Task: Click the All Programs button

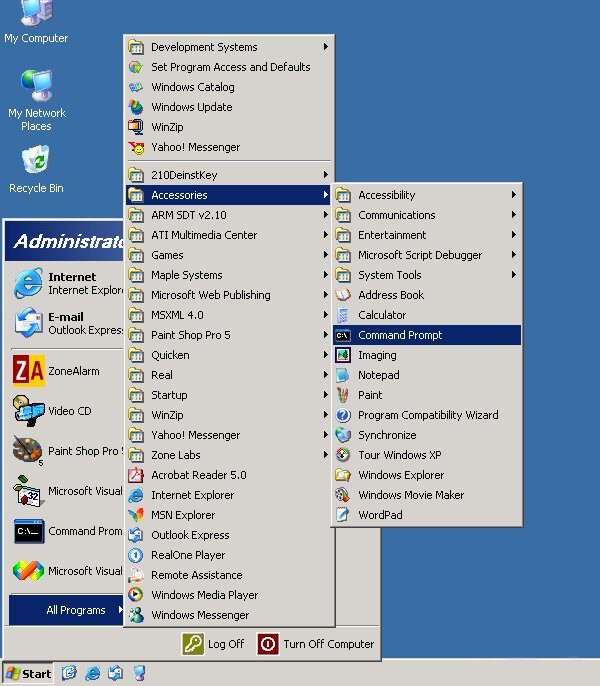Action: (x=67, y=610)
